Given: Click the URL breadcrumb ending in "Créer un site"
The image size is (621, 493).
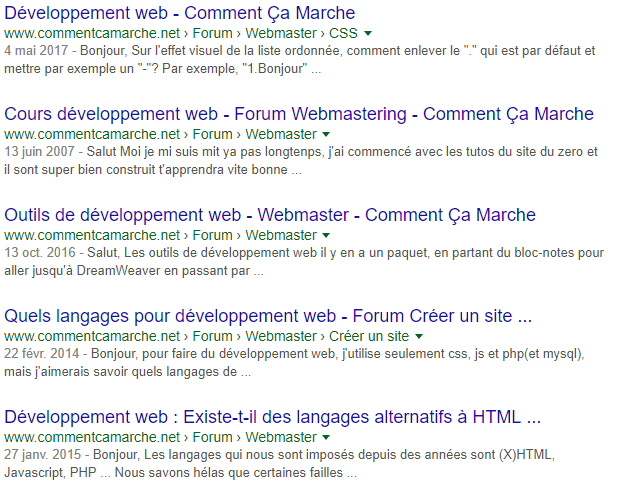Looking at the screenshot, I should [x=205, y=335].
